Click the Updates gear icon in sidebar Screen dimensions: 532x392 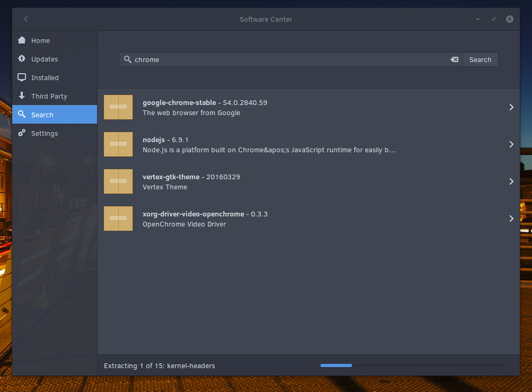[x=22, y=59]
